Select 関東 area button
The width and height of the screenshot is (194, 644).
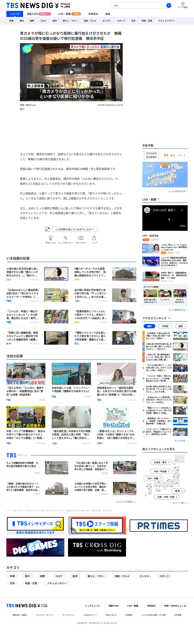pos(178,491)
